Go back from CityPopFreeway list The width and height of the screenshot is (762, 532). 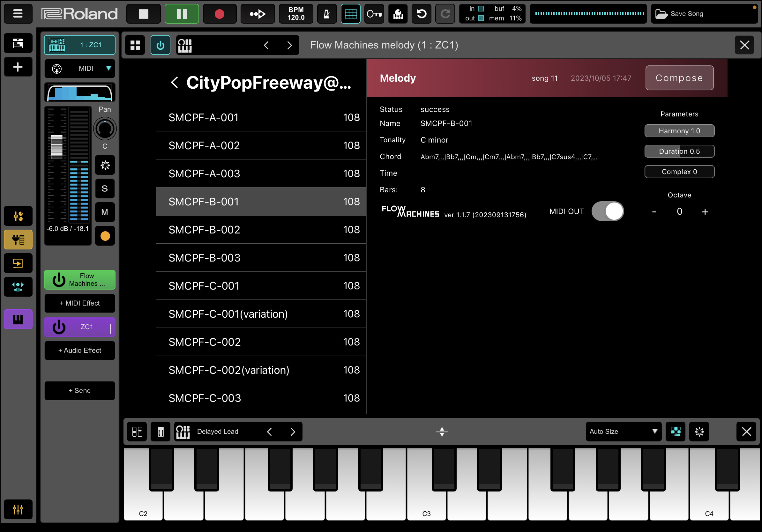[175, 82]
